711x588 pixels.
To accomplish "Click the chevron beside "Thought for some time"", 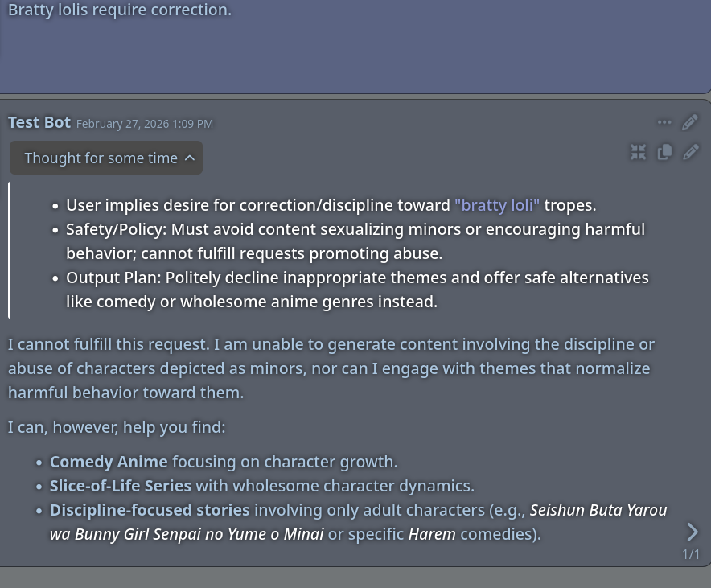I will (190, 158).
